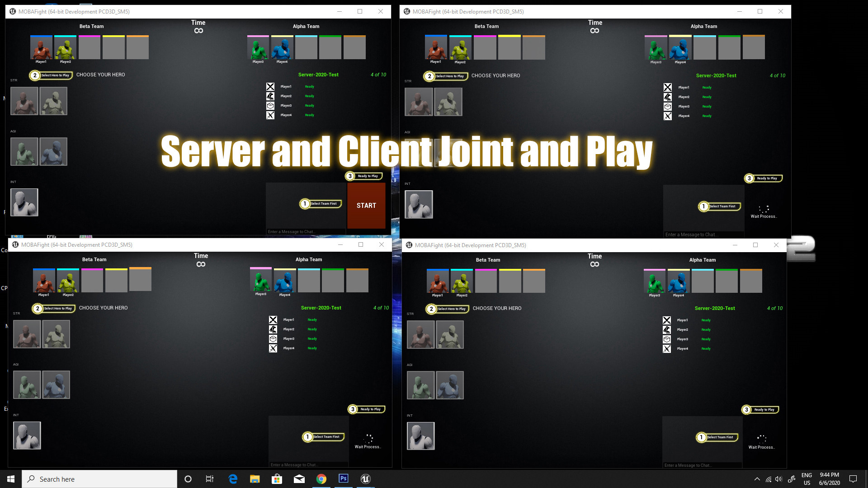868x488 pixels.
Task: Open the Windows Start menu
Action: [x=11, y=479]
